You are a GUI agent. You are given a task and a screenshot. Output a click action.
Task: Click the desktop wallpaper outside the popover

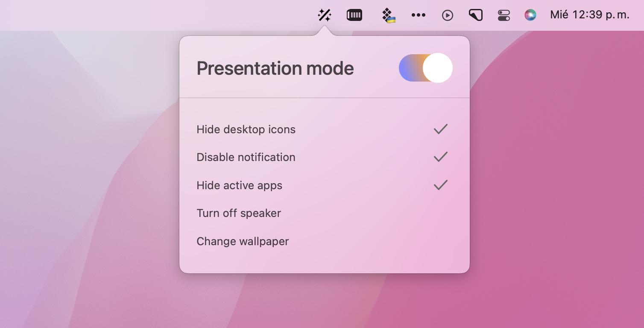click(555, 192)
